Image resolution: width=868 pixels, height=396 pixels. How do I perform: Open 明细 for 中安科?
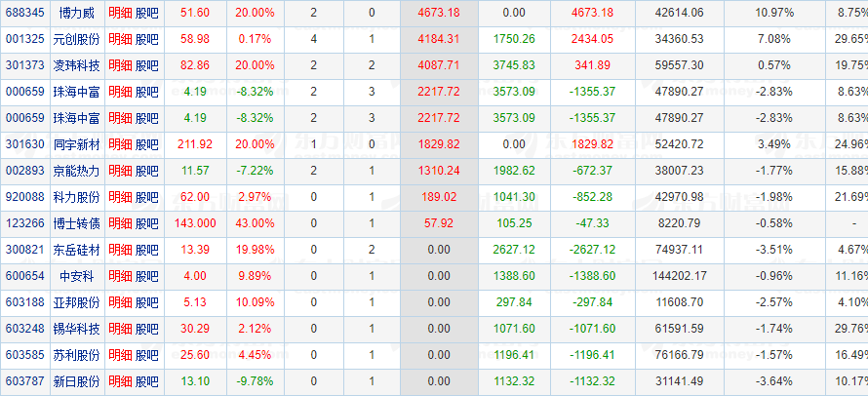click(120, 276)
